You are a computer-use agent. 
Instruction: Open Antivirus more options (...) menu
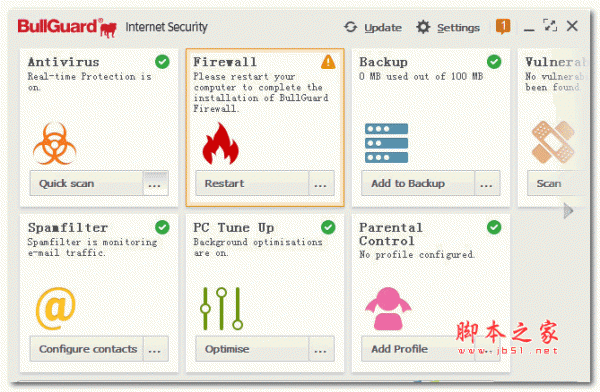pos(155,183)
